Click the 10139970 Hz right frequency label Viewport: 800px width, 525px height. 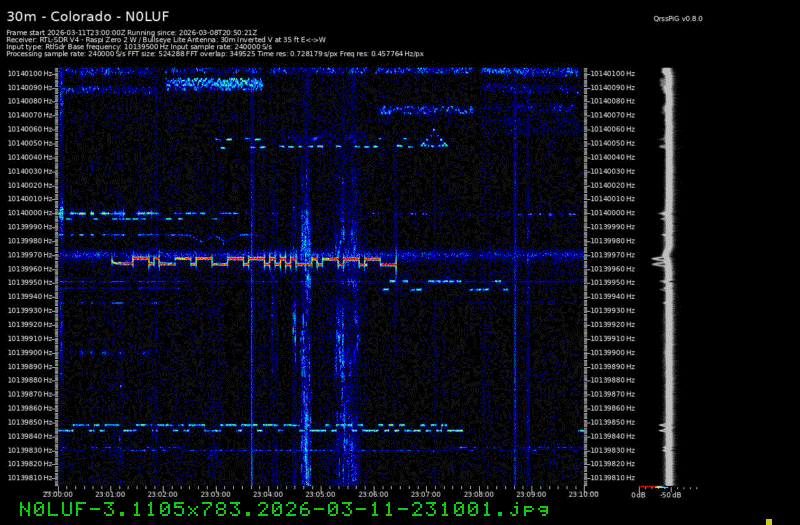point(611,254)
